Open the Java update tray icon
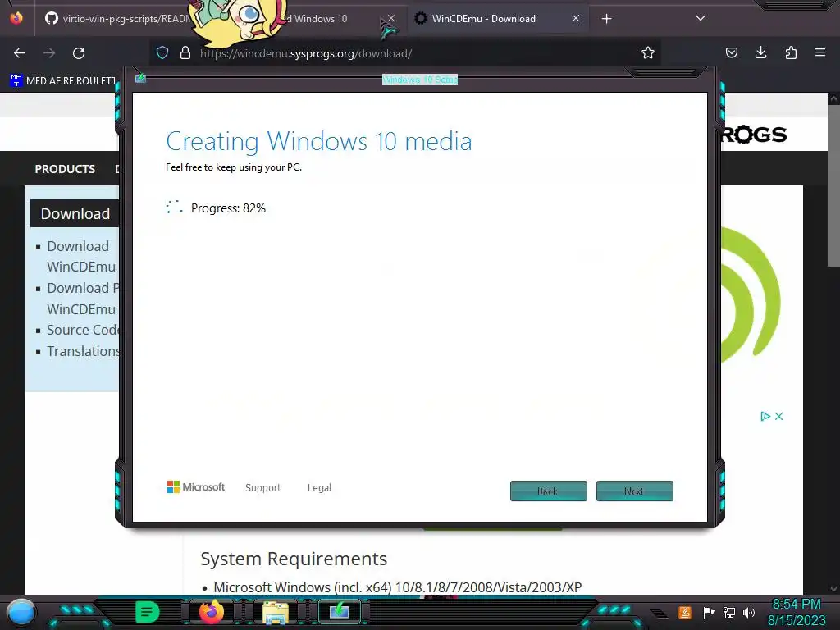 point(685,612)
